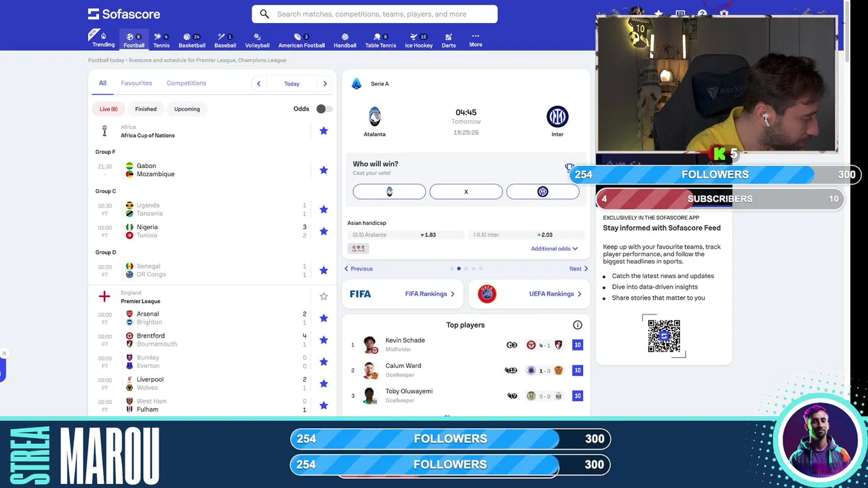Focus the search matches input field

pos(374,14)
